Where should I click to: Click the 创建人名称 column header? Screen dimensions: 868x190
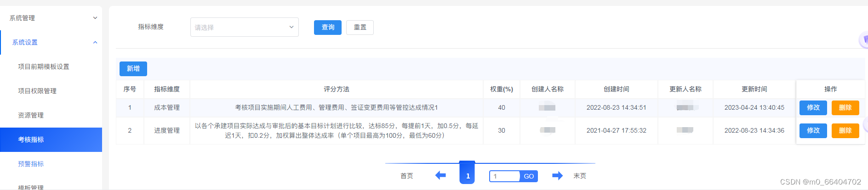click(x=548, y=89)
